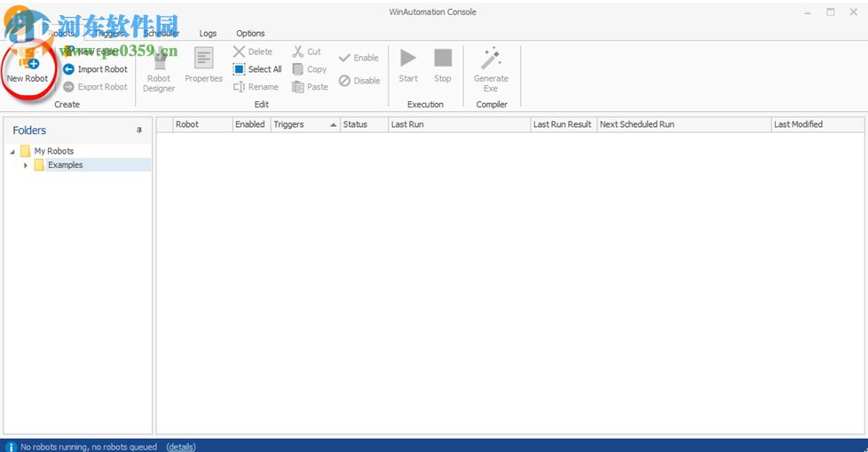
Task: Sort by Last Run Result column
Action: (563, 124)
